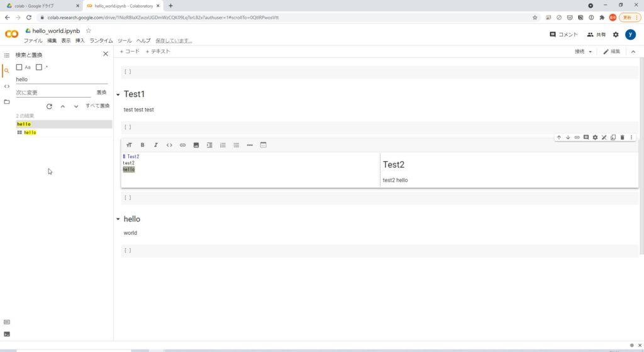
Task: Close the find and replace panel
Action: click(106, 54)
